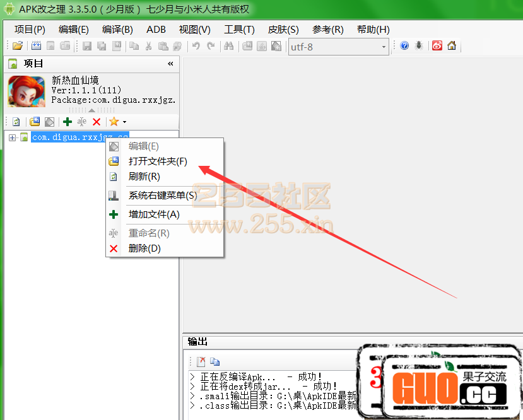Click the open project folder toolbar icon
This screenshot has width=523, height=420.
18,46
